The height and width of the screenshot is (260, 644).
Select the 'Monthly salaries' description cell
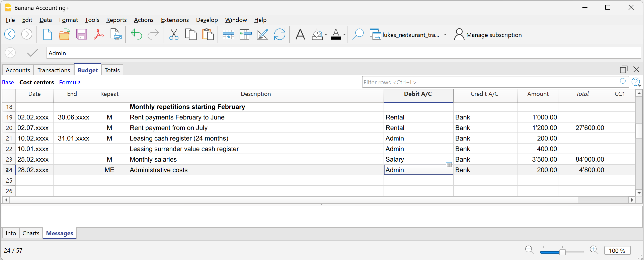256,159
